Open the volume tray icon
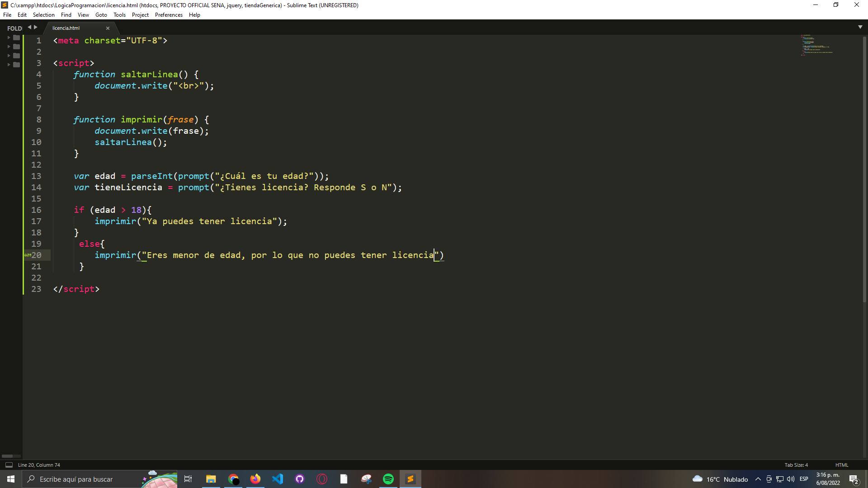This screenshot has width=868, height=488. [791, 479]
